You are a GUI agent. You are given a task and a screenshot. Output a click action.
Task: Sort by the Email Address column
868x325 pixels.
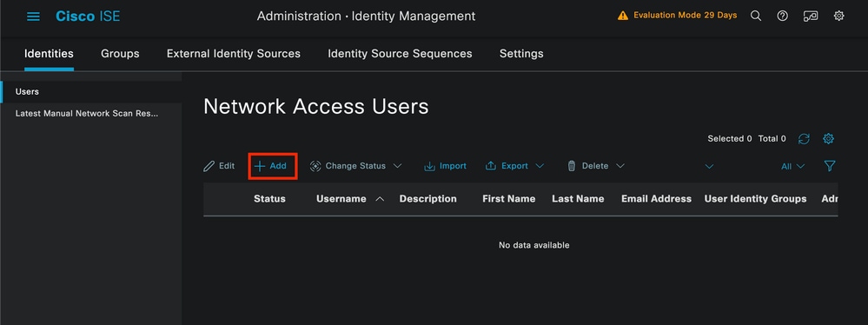point(656,199)
